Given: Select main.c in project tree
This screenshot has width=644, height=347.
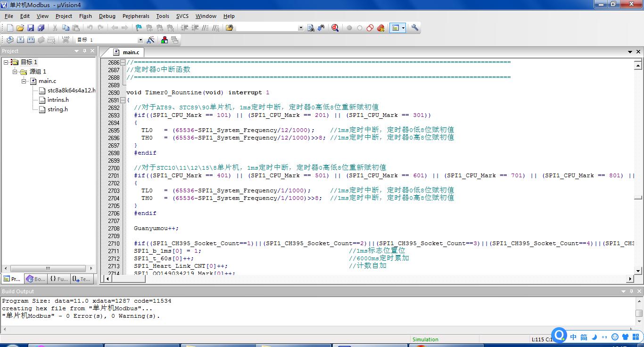Looking at the screenshot, I should click(43, 81).
